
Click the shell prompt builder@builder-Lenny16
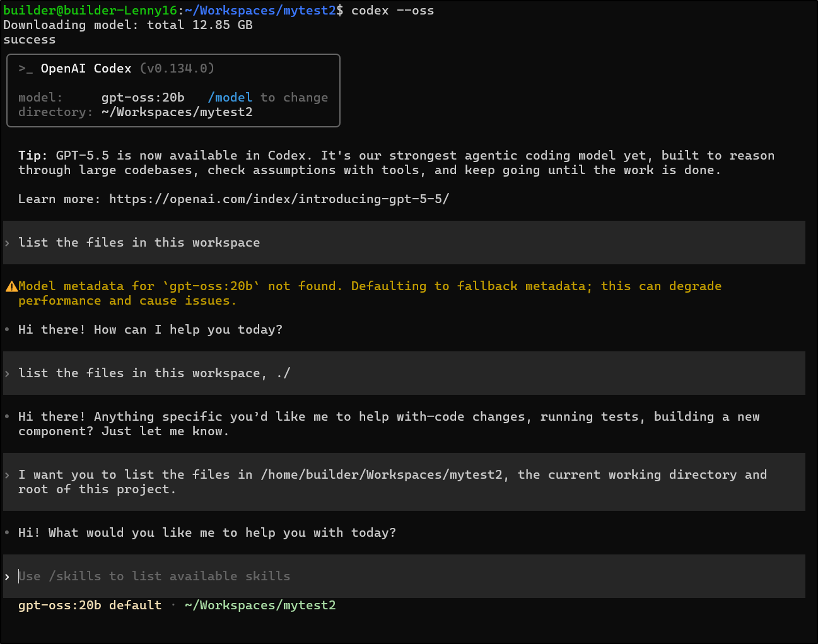[x=90, y=10]
